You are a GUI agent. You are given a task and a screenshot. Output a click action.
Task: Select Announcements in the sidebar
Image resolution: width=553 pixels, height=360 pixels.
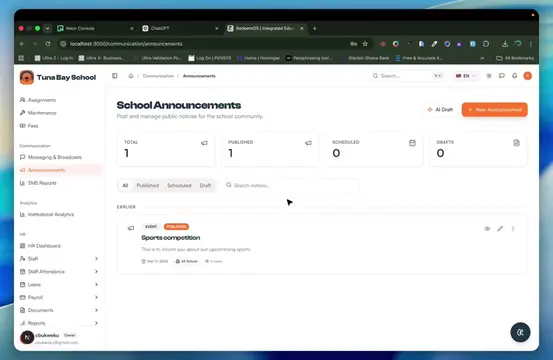point(59,170)
